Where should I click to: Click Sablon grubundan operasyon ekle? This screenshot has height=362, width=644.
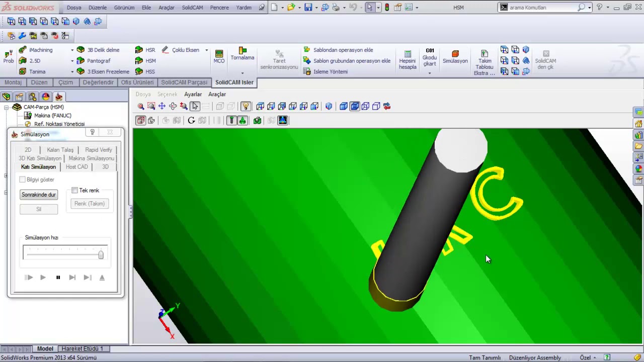tap(347, 61)
